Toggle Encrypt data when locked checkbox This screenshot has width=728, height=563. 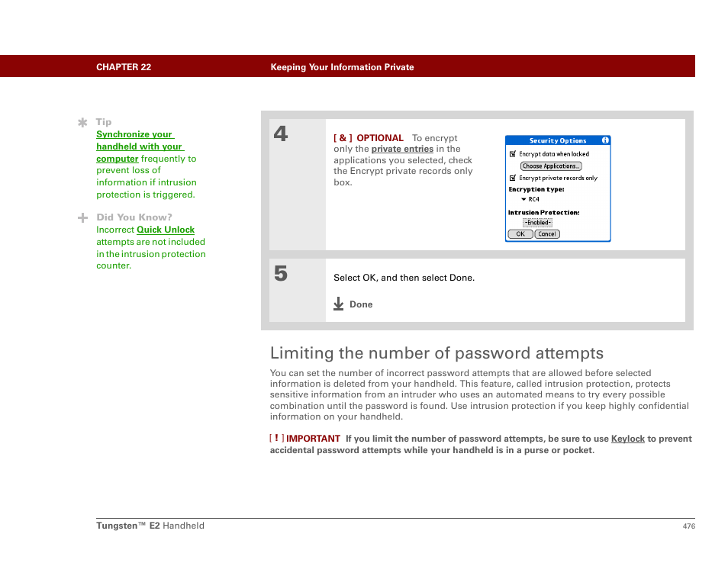point(513,154)
